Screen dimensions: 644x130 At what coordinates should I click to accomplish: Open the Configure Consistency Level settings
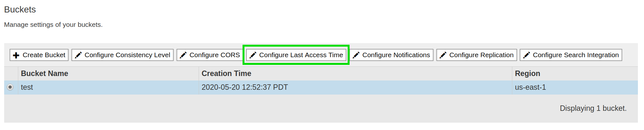pos(127,55)
